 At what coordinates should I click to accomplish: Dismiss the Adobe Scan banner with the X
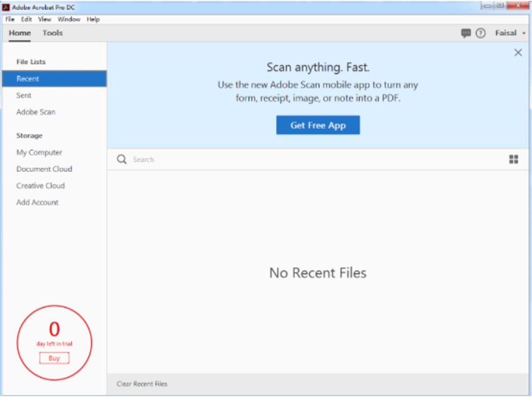(x=518, y=52)
